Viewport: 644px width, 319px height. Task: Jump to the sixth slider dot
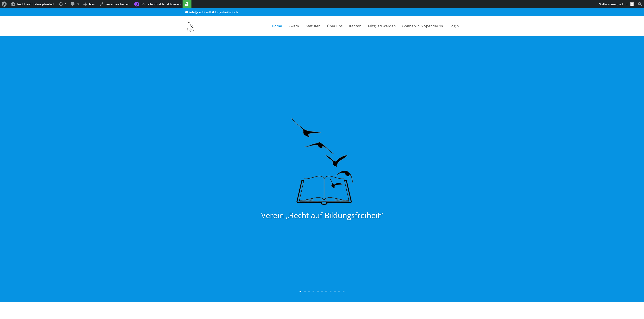point(322,291)
